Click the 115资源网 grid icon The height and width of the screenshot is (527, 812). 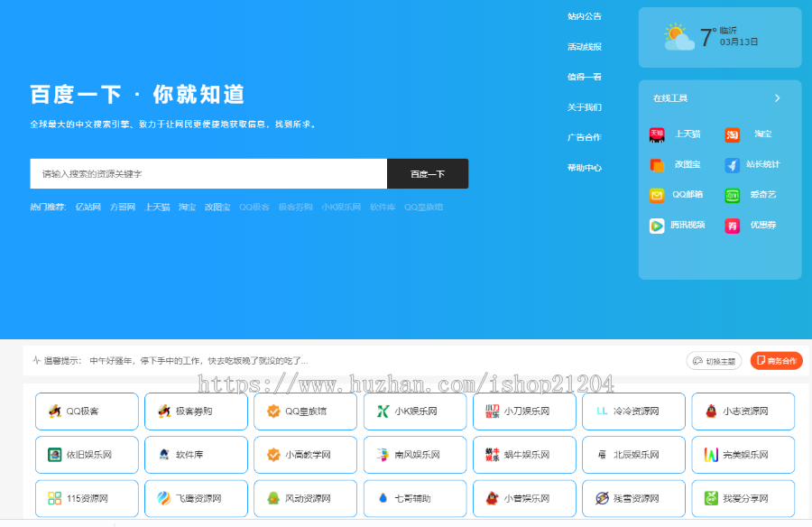pos(55,498)
